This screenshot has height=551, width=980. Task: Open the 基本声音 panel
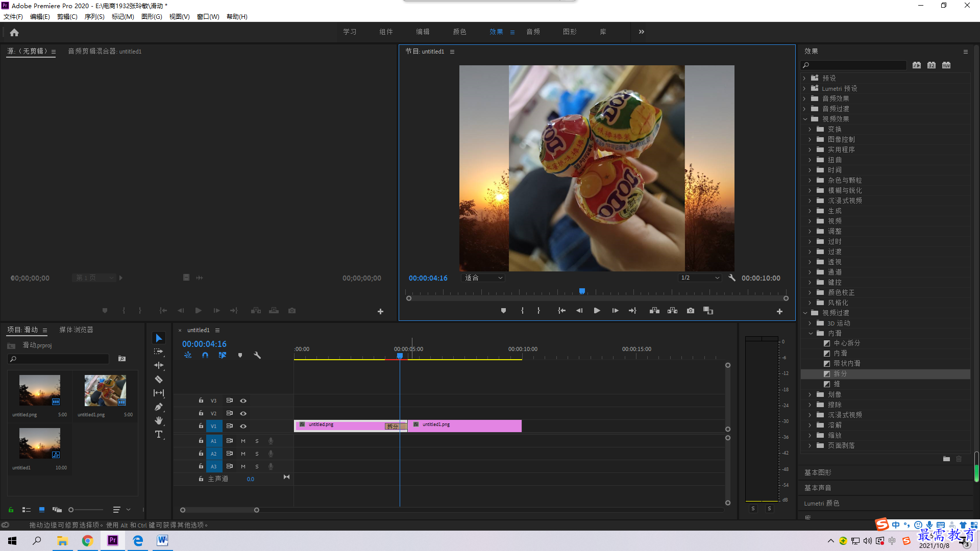[x=818, y=488]
